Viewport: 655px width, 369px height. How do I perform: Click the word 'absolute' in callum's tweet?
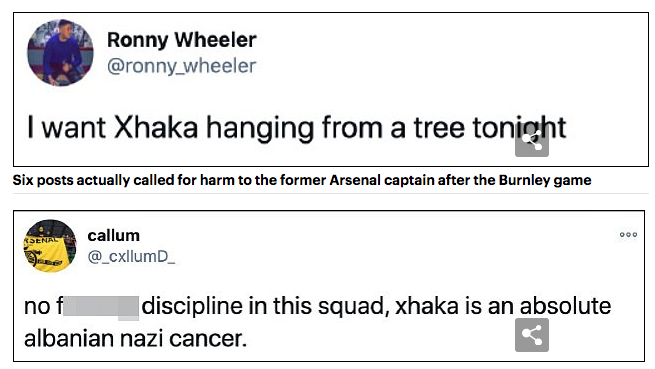click(x=565, y=305)
